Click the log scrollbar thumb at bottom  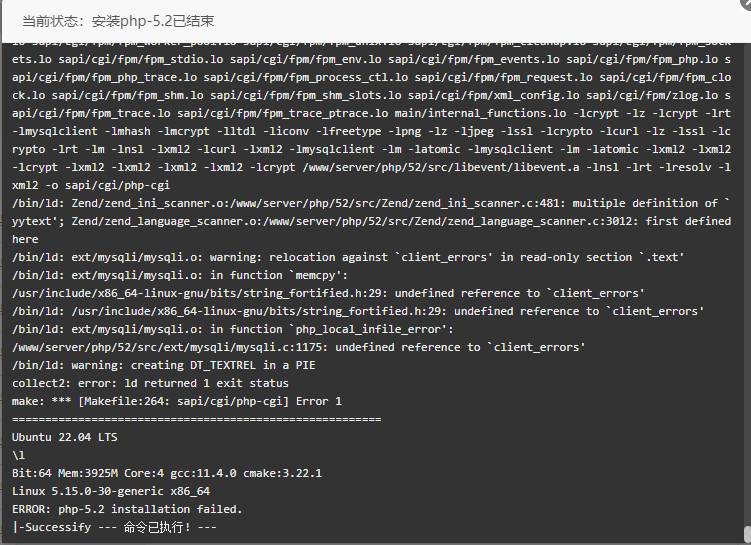[x=747, y=534]
